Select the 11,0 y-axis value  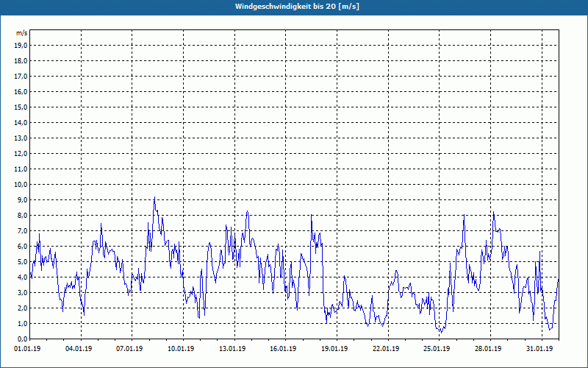(21, 169)
